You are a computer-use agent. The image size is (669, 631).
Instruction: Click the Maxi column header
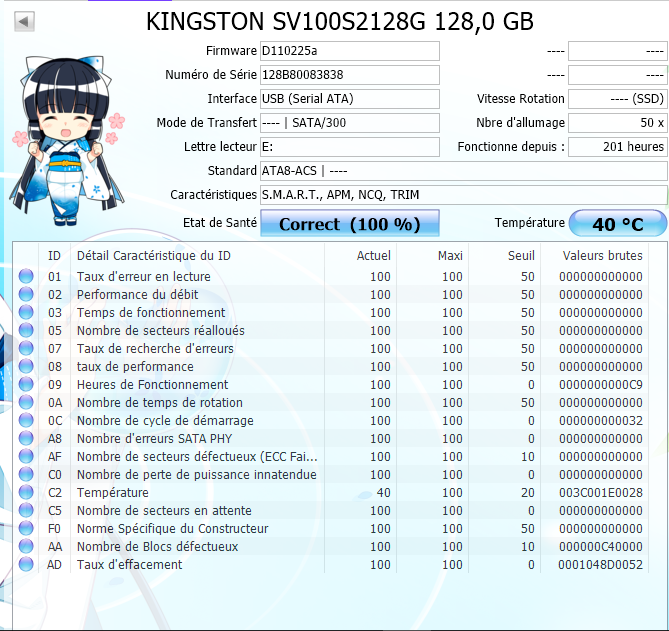pos(433,256)
